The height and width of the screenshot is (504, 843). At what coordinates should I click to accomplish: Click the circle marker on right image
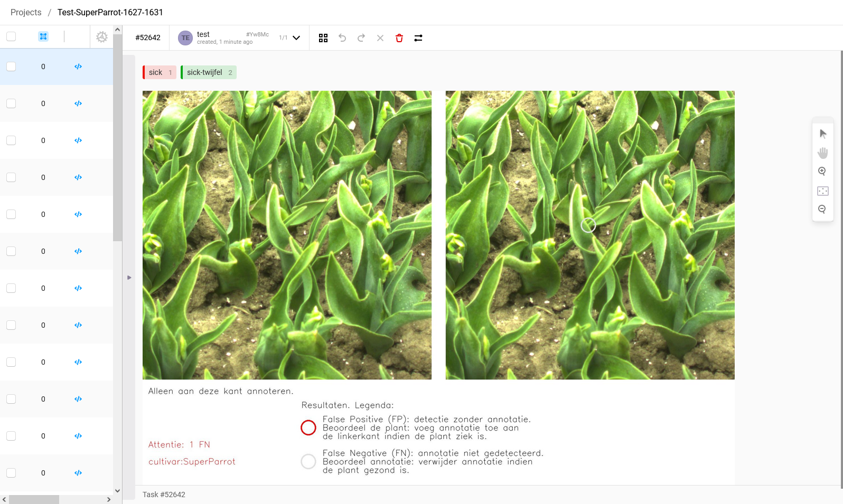click(588, 225)
